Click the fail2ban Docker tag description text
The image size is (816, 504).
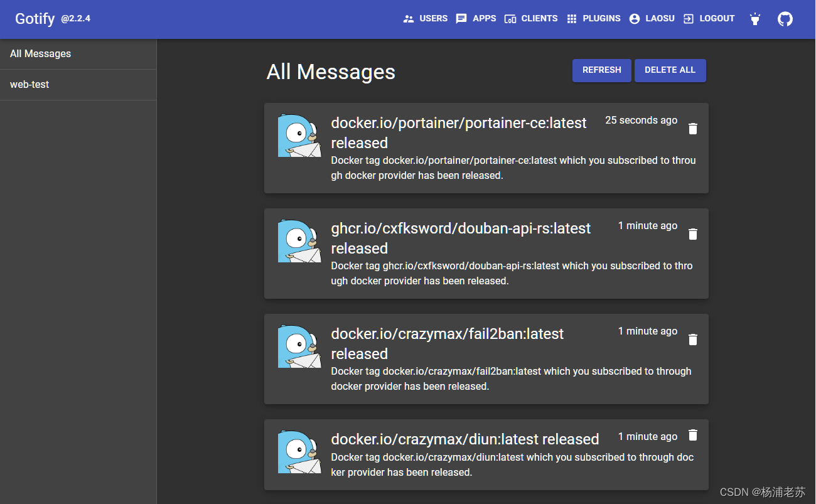coord(512,379)
